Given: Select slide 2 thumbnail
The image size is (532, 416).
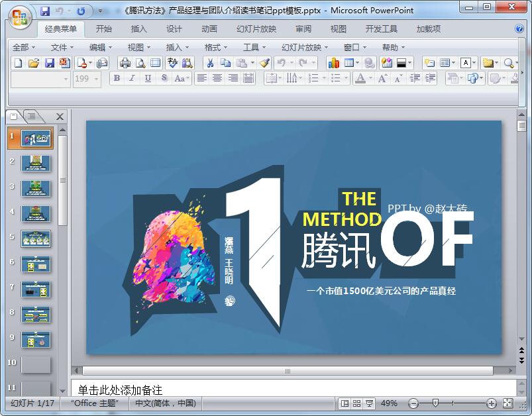Looking at the screenshot, I should click(36, 163).
